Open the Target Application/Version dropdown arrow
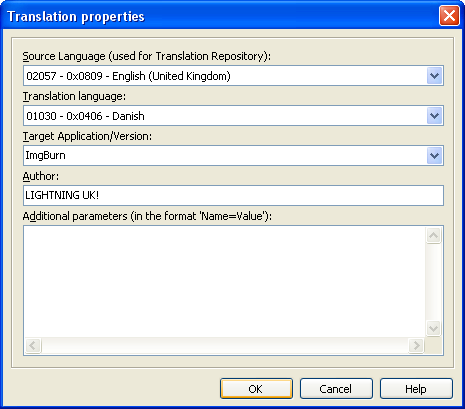Viewport: 465px width, 409px height. pos(434,156)
